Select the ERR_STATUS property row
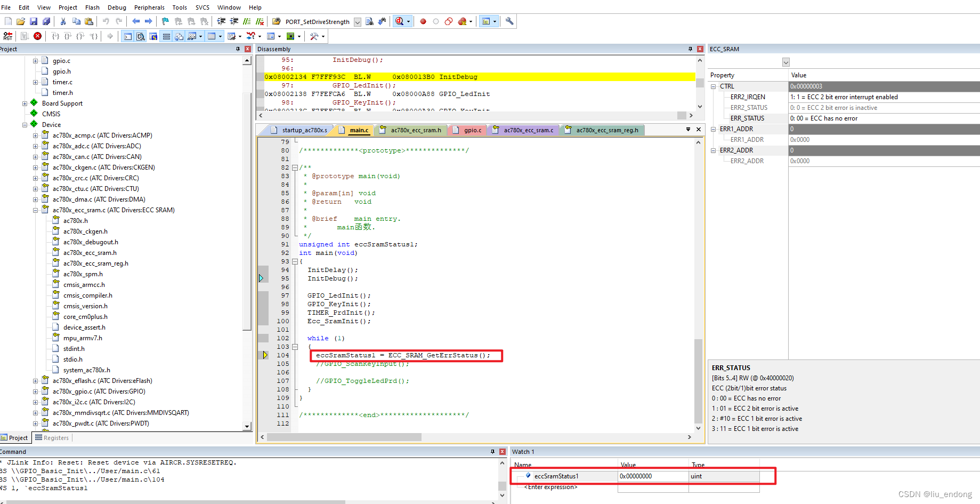This screenshot has width=980, height=504. click(845, 118)
